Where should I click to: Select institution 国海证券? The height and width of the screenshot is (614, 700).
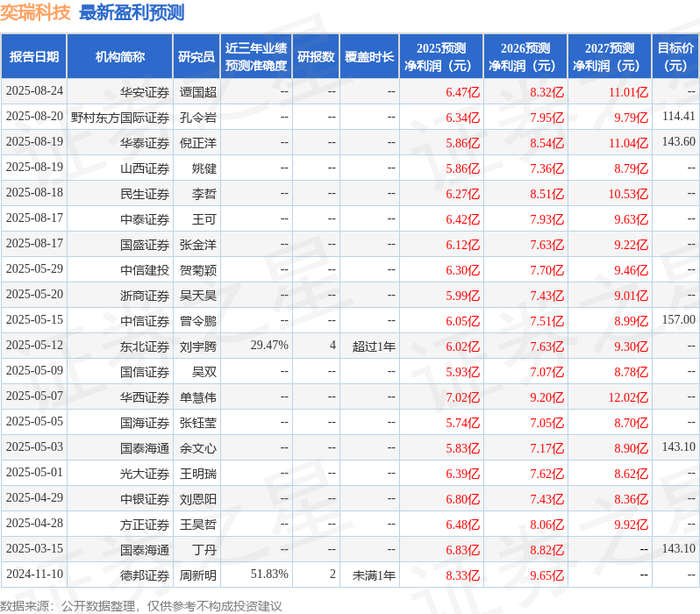[145, 423]
